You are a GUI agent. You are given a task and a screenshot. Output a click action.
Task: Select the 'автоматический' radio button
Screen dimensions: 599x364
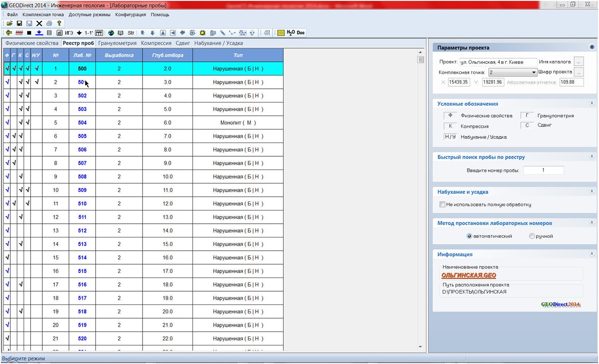pos(469,236)
